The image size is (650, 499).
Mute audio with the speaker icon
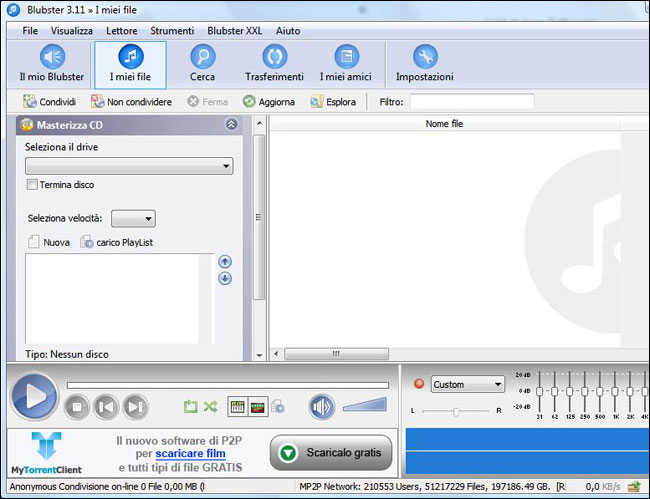click(321, 406)
